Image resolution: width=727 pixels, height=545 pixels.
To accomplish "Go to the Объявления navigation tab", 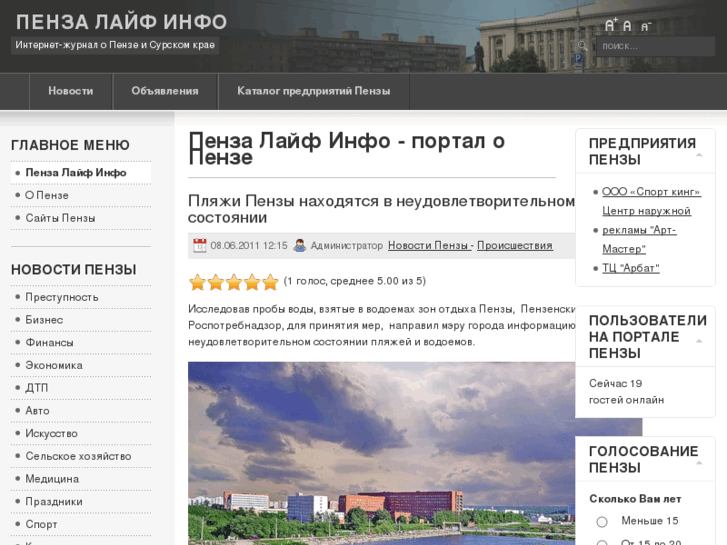I will tap(165, 91).
